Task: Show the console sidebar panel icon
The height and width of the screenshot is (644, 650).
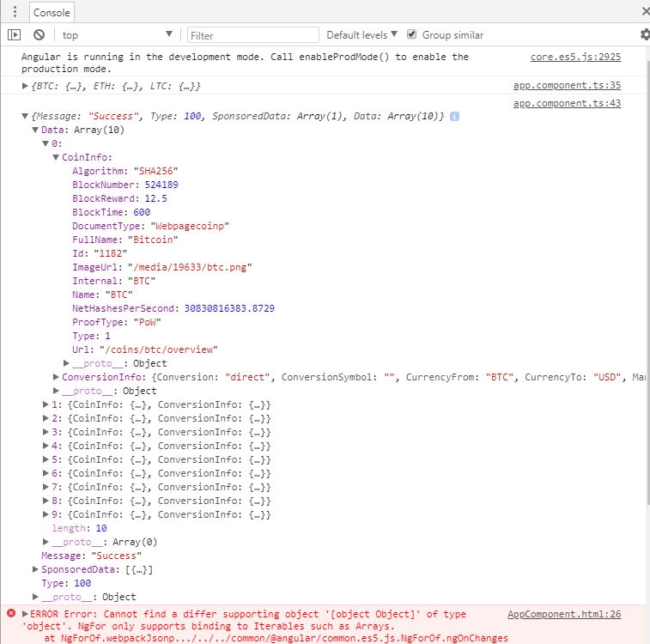Action: click(x=14, y=35)
